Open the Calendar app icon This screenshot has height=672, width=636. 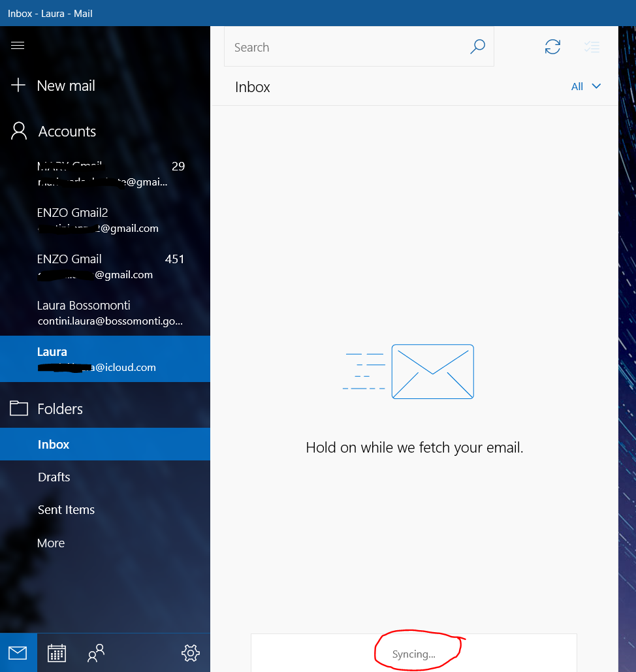57,652
